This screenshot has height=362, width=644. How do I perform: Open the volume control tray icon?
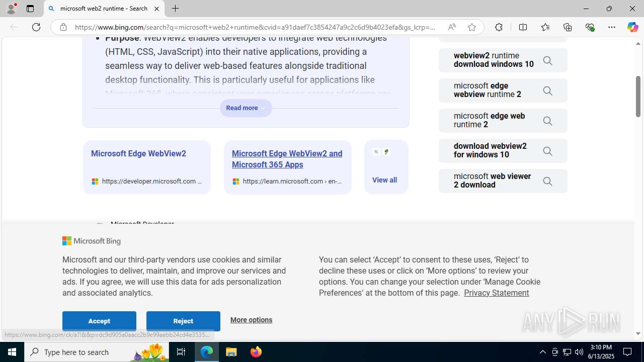(x=579, y=352)
